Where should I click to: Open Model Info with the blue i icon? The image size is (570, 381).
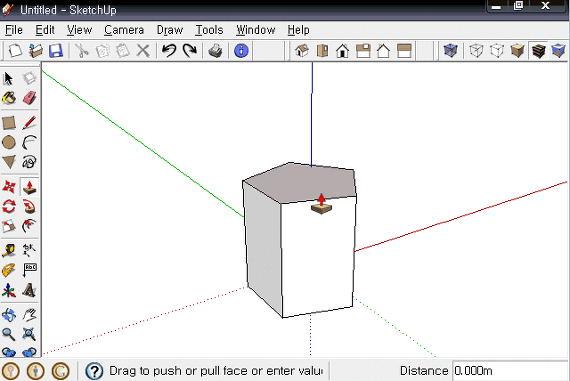[x=241, y=51]
